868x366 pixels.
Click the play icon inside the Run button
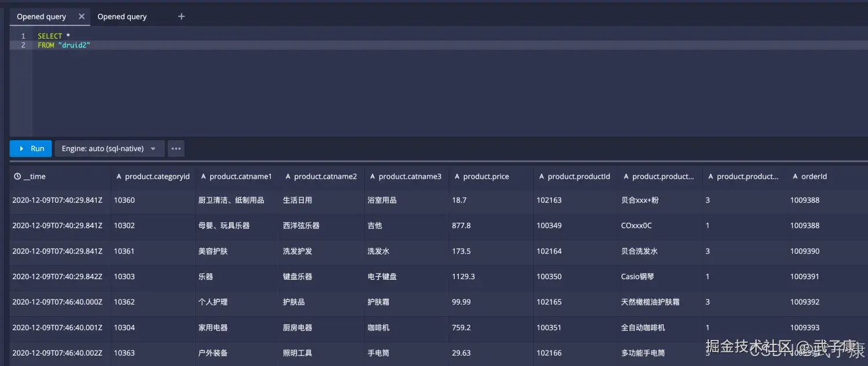tap(20, 148)
